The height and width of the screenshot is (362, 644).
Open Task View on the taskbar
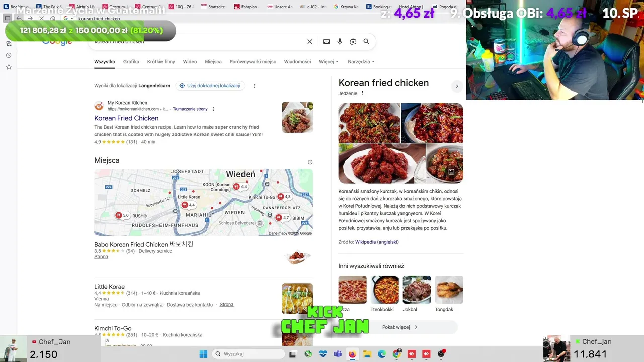(x=293, y=354)
